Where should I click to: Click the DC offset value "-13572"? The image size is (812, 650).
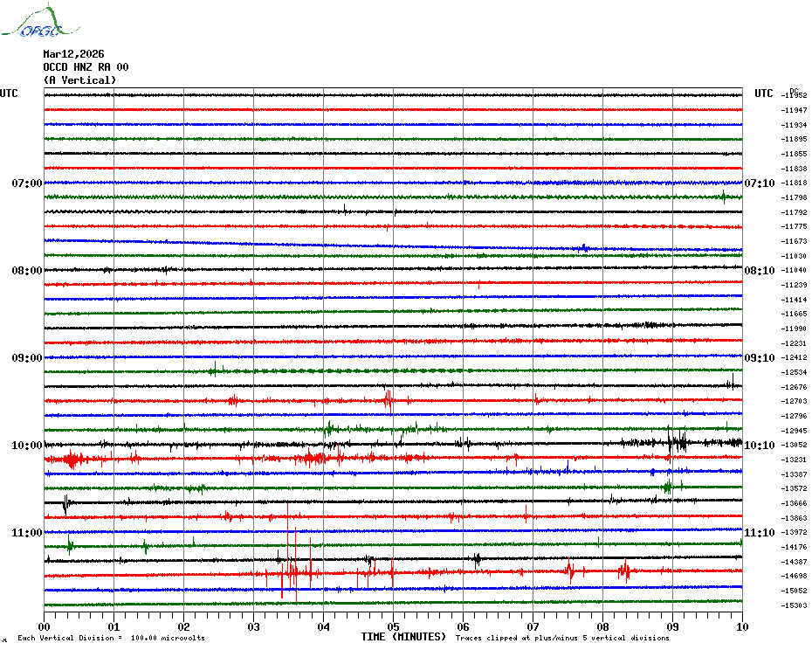click(x=795, y=488)
